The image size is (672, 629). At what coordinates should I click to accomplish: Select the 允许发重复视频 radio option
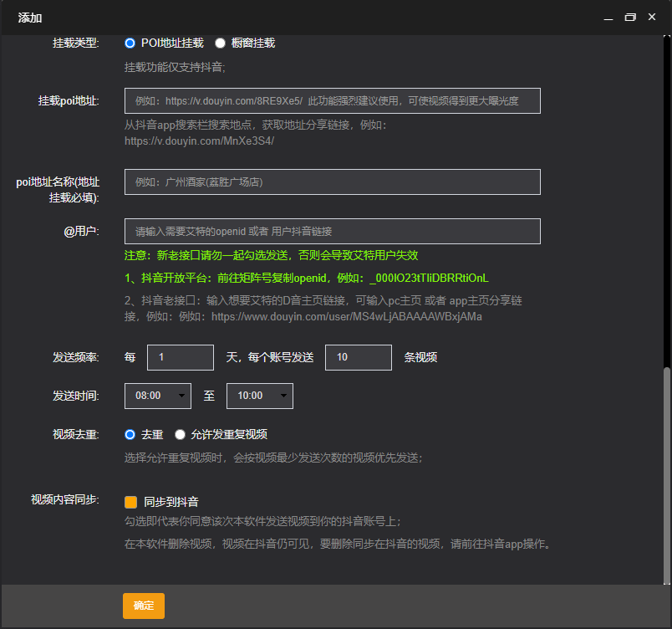coord(180,434)
